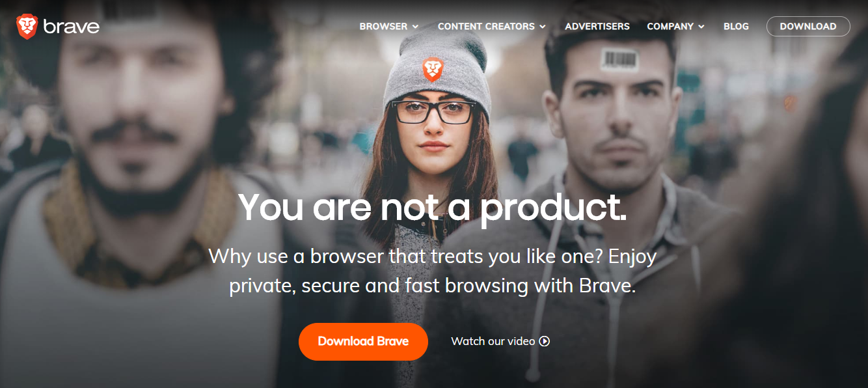Screen dimensions: 868x388
Task: Visit the BLOG link in header
Action: click(x=736, y=27)
